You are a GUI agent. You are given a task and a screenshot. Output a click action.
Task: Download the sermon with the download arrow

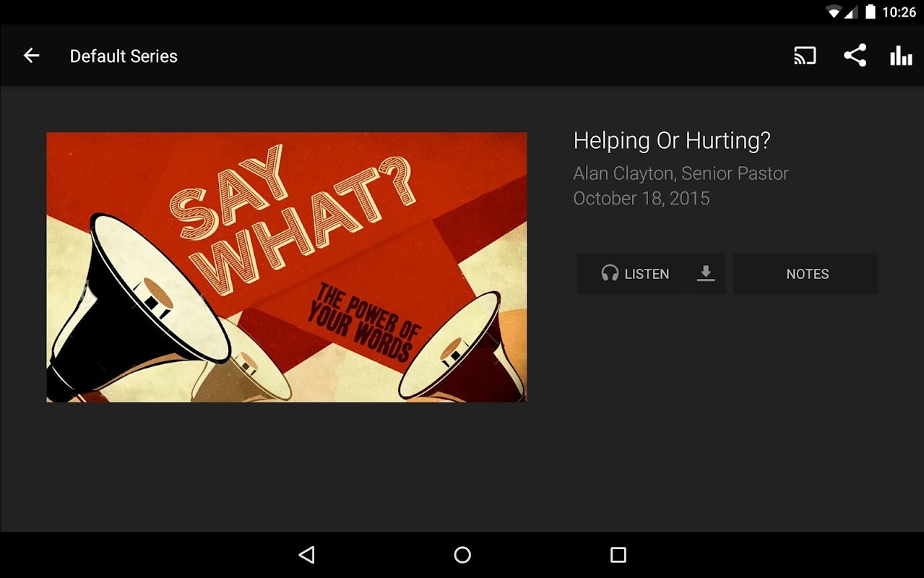(x=706, y=273)
